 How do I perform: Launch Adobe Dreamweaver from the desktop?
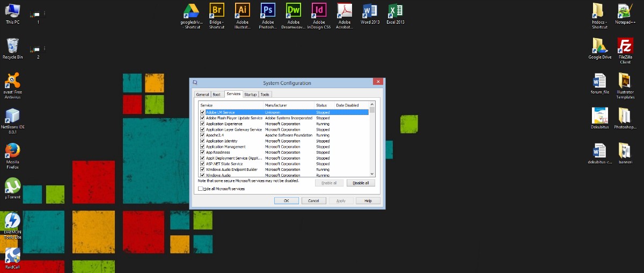tap(294, 11)
